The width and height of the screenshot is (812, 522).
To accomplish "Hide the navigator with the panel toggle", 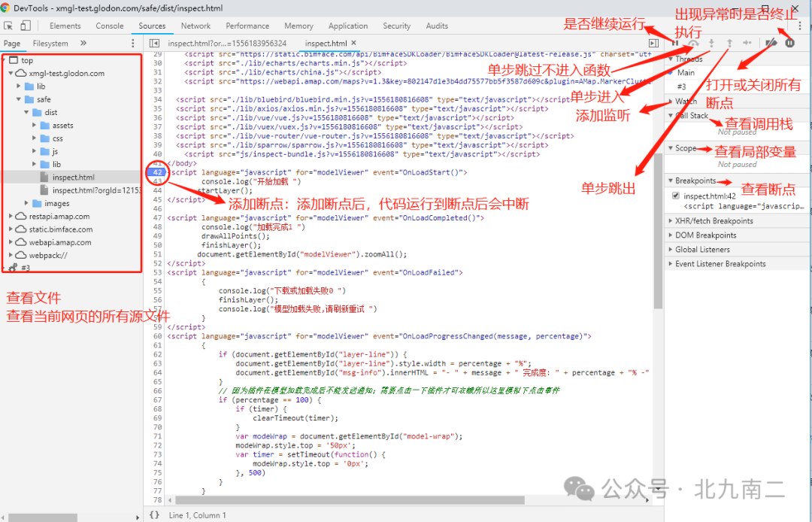I will (154, 44).
